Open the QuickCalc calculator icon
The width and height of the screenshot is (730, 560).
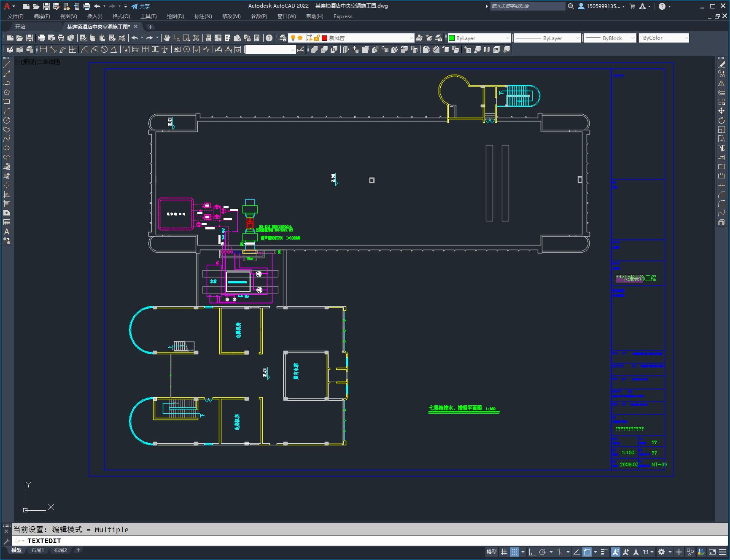click(257, 38)
